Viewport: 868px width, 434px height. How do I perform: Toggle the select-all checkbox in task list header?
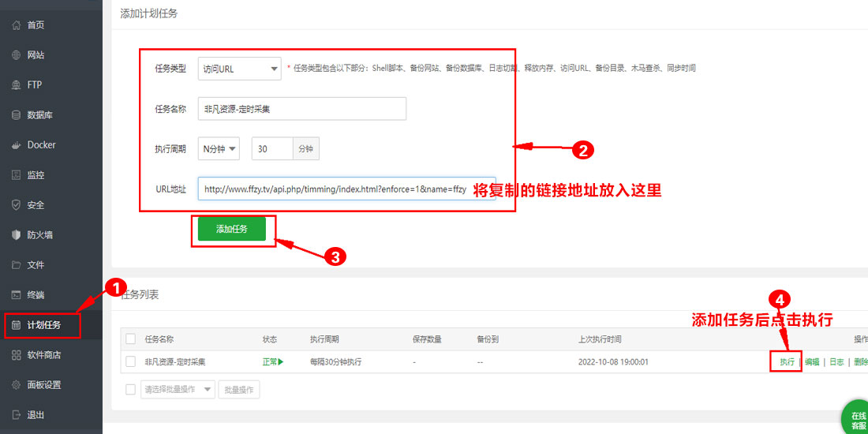click(x=131, y=339)
